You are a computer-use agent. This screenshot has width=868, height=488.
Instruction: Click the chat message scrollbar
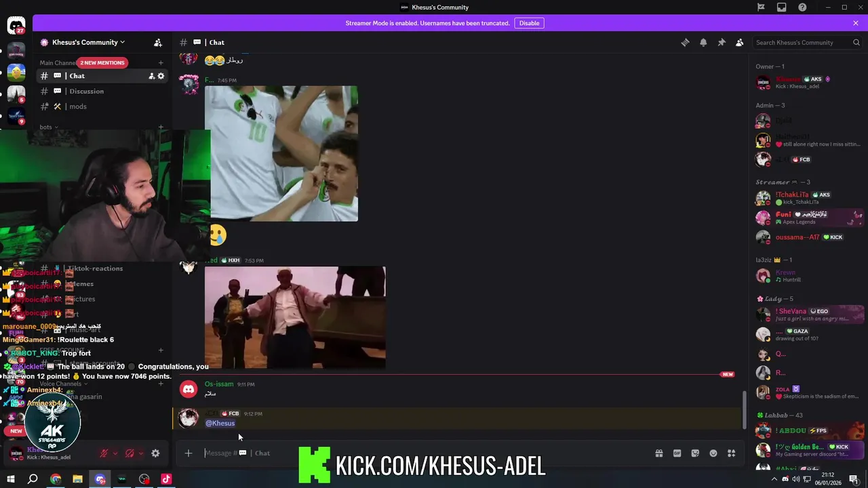745,409
